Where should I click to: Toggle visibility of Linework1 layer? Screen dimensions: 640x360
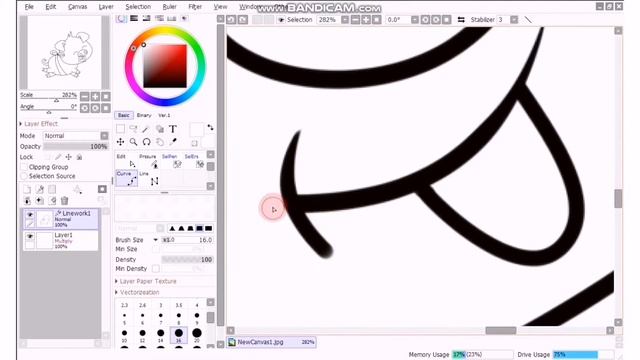30,214
